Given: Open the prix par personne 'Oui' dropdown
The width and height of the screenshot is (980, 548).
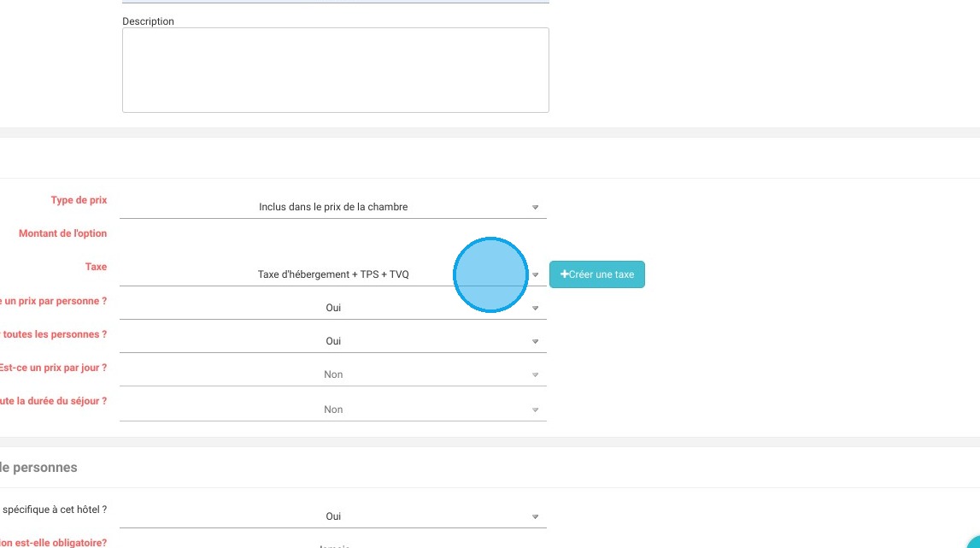Looking at the screenshot, I should point(333,308).
